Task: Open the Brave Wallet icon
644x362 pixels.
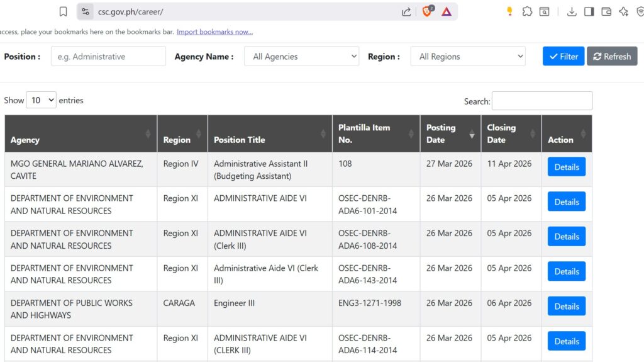Action: point(606,11)
